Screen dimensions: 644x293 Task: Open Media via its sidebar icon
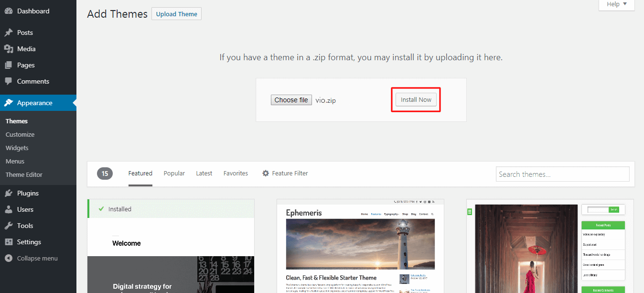(9, 49)
